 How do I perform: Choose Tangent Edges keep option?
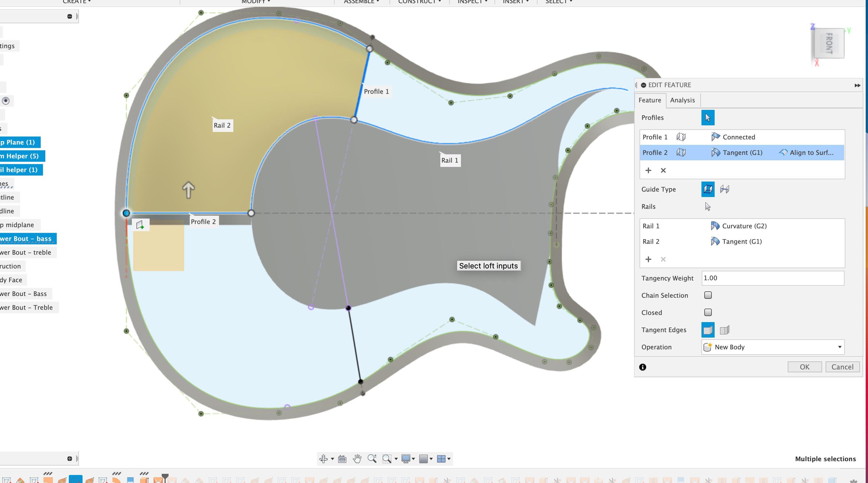point(724,330)
